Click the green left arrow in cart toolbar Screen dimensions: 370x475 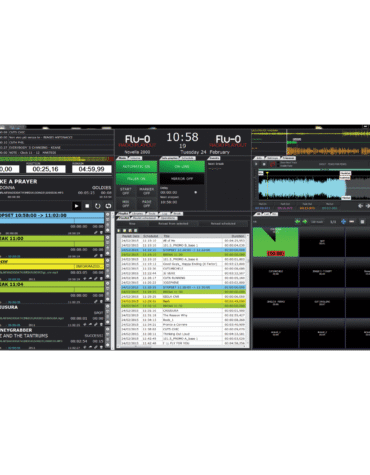tap(297, 221)
